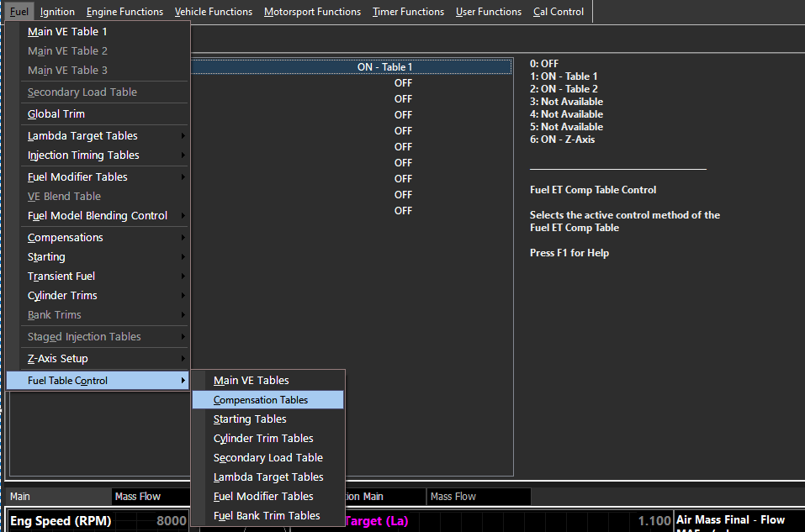Viewport: 805px width, 532px height.
Task: Choose Starting Tables from submenu
Action: point(250,419)
